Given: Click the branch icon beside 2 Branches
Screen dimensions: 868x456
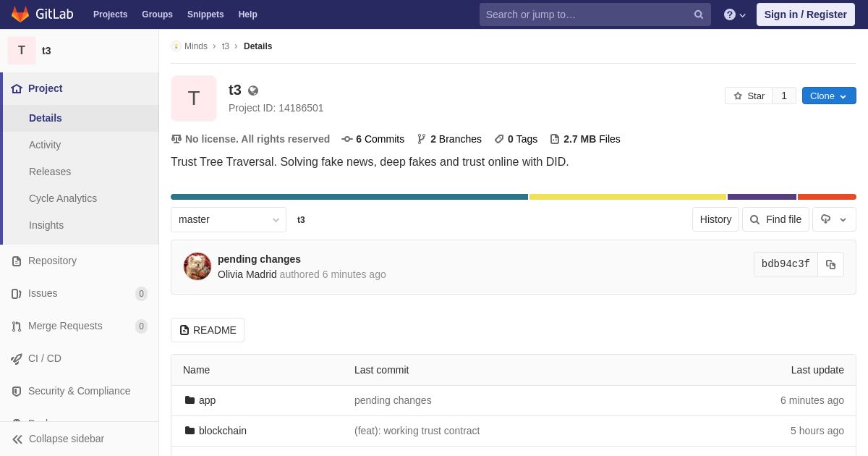Looking at the screenshot, I should [x=422, y=139].
